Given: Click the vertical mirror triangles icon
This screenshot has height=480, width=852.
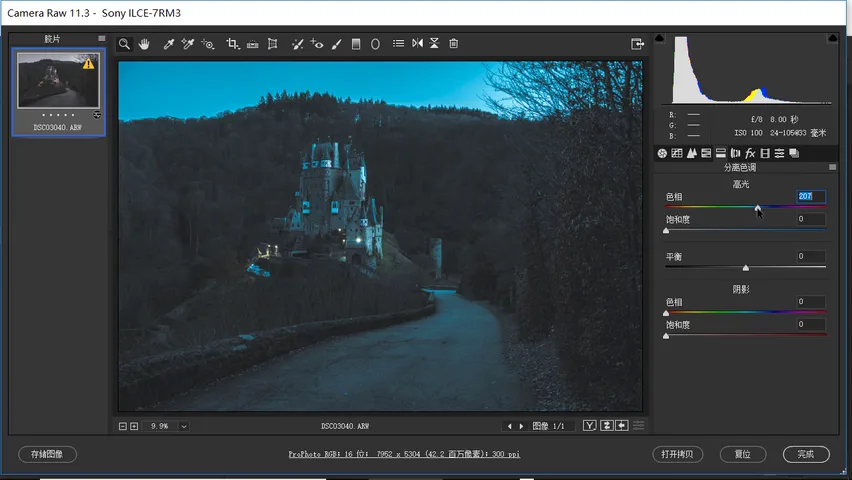Looking at the screenshot, I should pyautogui.click(x=434, y=43).
